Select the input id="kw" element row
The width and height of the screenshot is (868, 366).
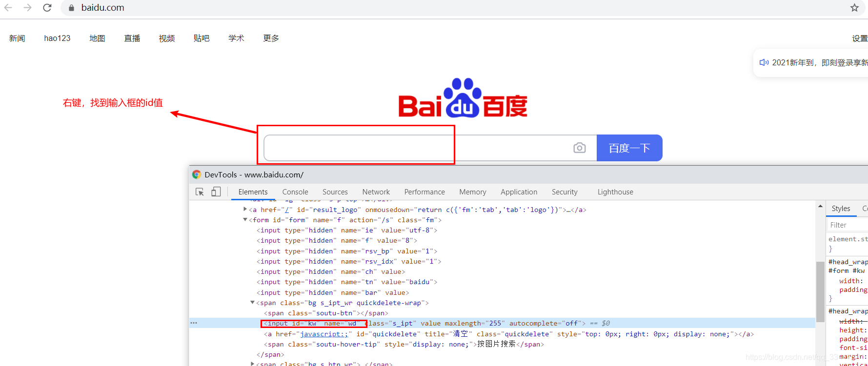point(502,323)
